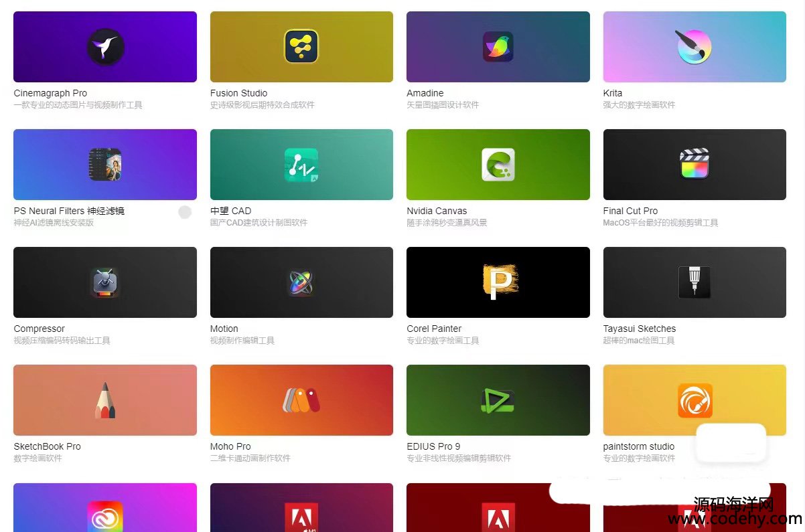805x532 pixels.
Task: Click the Final Cut Pro clapperboard icon
Action: pos(694,165)
